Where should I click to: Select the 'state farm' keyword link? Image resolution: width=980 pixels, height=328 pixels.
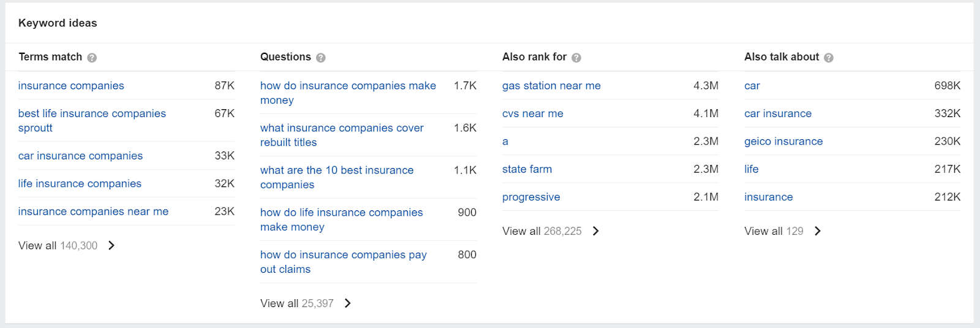[x=527, y=169]
